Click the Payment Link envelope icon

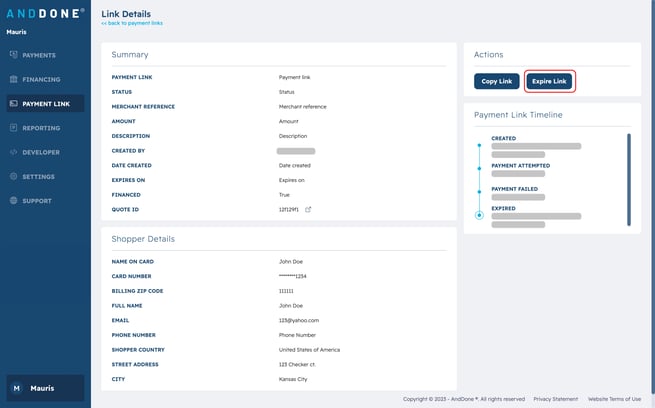[x=13, y=103]
